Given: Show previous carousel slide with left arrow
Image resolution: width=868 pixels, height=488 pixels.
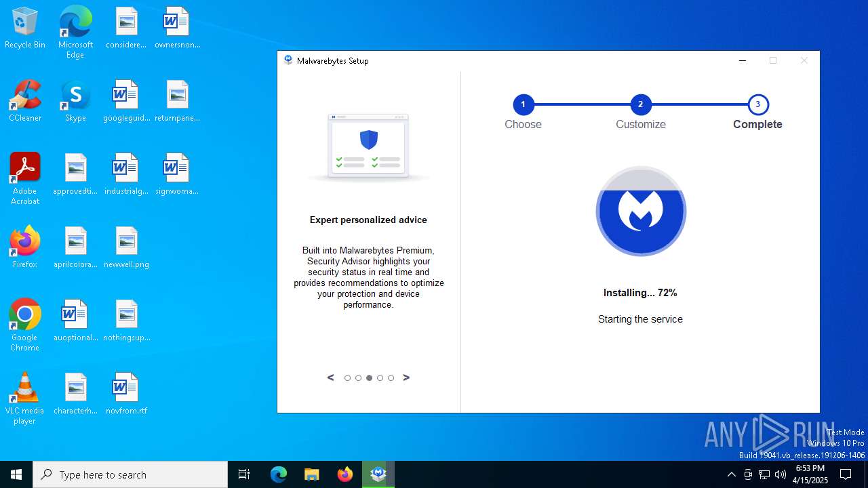Looking at the screenshot, I should point(331,378).
